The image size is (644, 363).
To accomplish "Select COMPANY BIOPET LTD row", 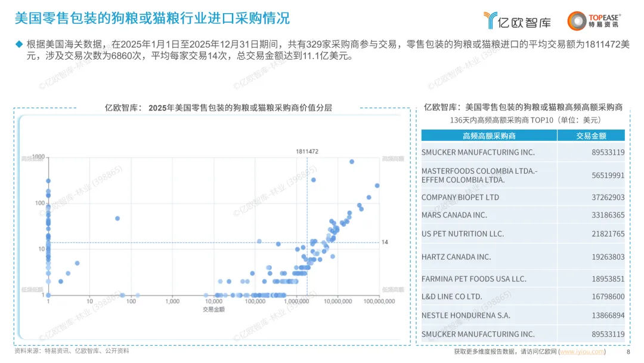I will [523, 198].
